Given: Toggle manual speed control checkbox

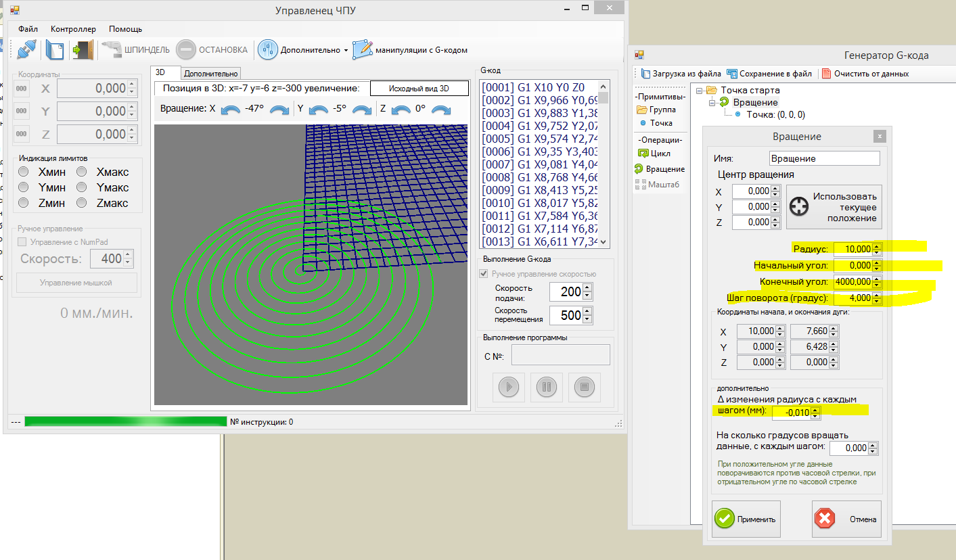Looking at the screenshot, I should 484,274.
